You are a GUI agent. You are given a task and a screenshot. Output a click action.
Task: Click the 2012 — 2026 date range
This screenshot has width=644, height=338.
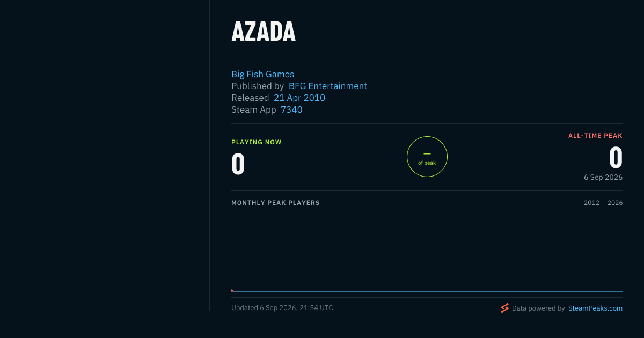(603, 203)
